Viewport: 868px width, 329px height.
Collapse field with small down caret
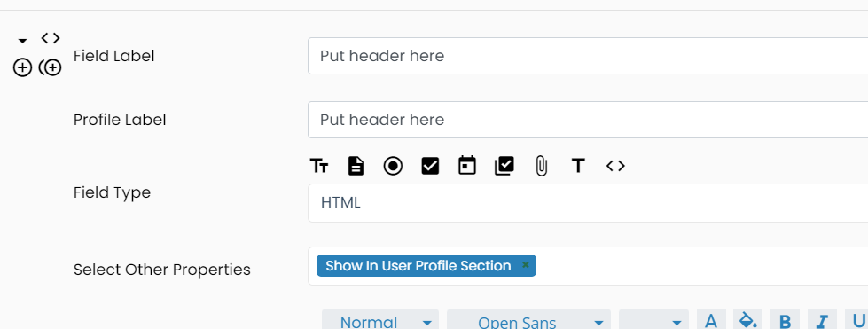22,41
